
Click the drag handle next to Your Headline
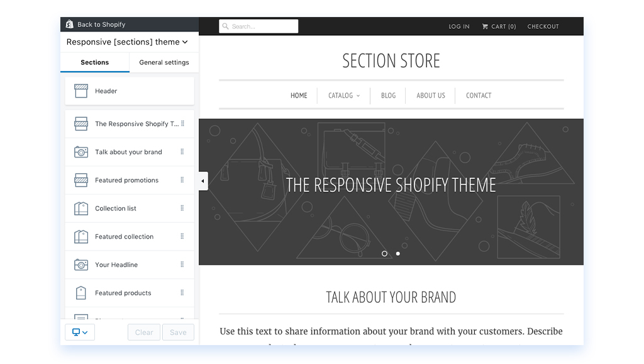point(182,264)
